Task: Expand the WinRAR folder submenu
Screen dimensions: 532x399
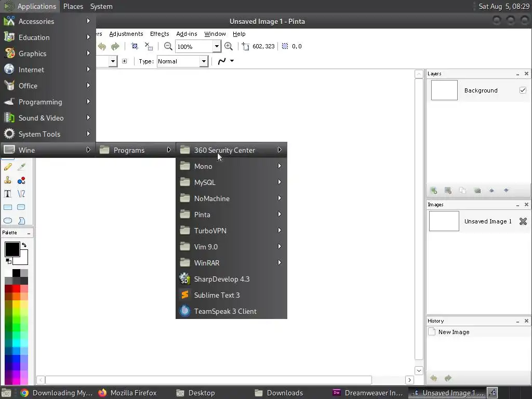Action: click(231, 263)
